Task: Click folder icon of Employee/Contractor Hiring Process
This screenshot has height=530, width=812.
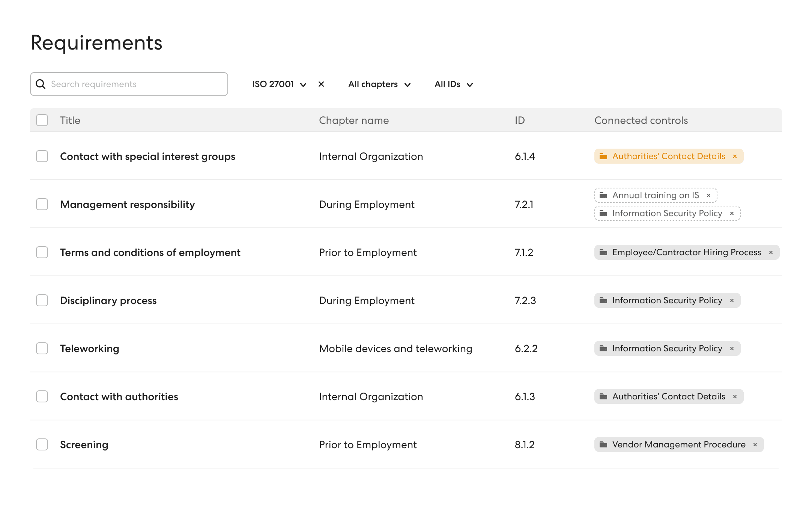Action: pos(603,252)
